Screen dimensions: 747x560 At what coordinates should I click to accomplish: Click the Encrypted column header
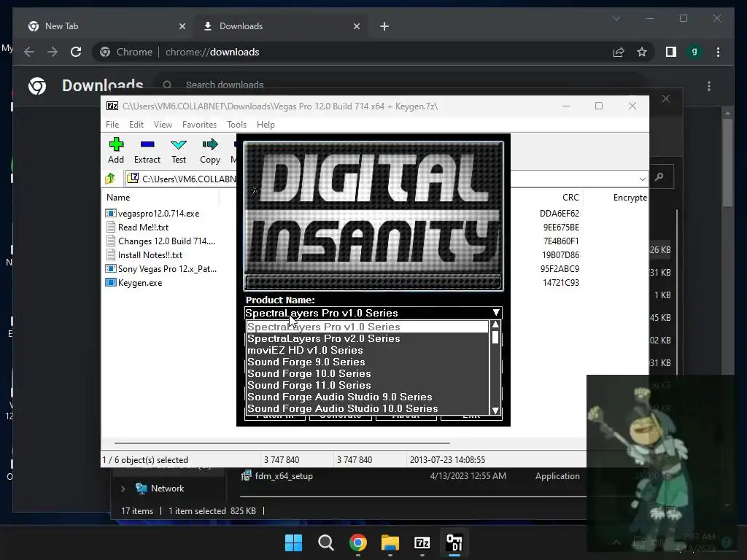coord(630,197)
